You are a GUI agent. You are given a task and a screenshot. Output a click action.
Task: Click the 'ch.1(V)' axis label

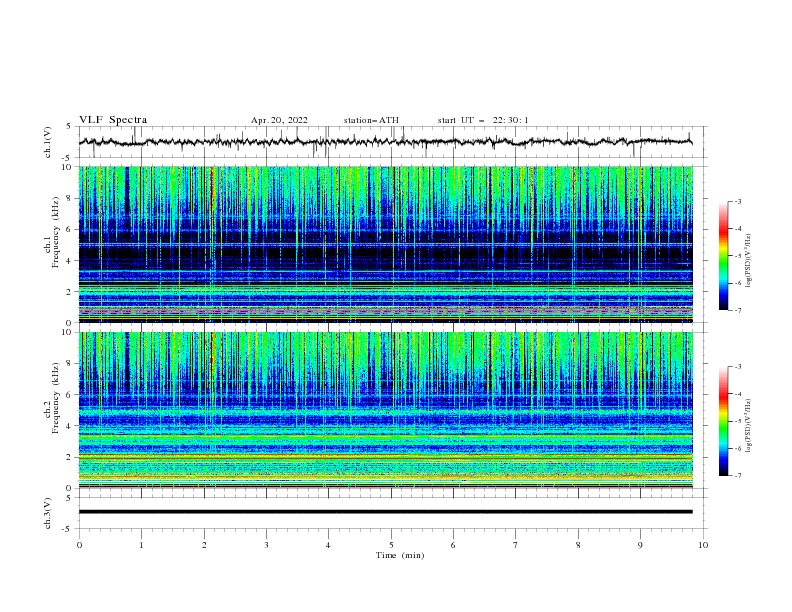(x=48, y=142)
